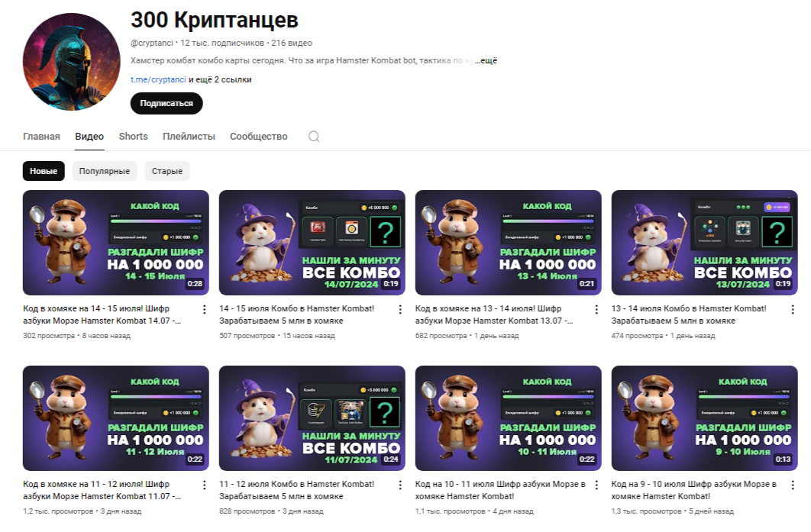Open title 'Код на 10 - 11 июля Шифр азбуки Морзе'

point(500,490)
